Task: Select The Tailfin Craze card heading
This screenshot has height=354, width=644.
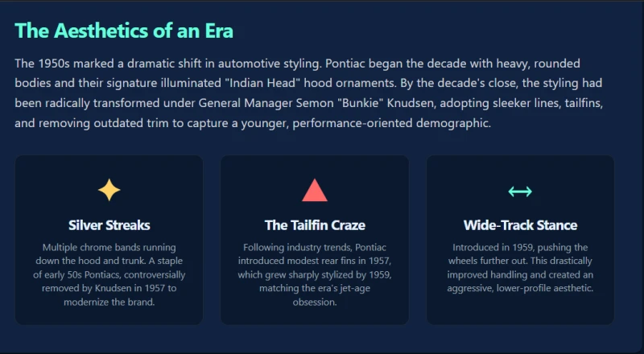Action: click(315, 225)
